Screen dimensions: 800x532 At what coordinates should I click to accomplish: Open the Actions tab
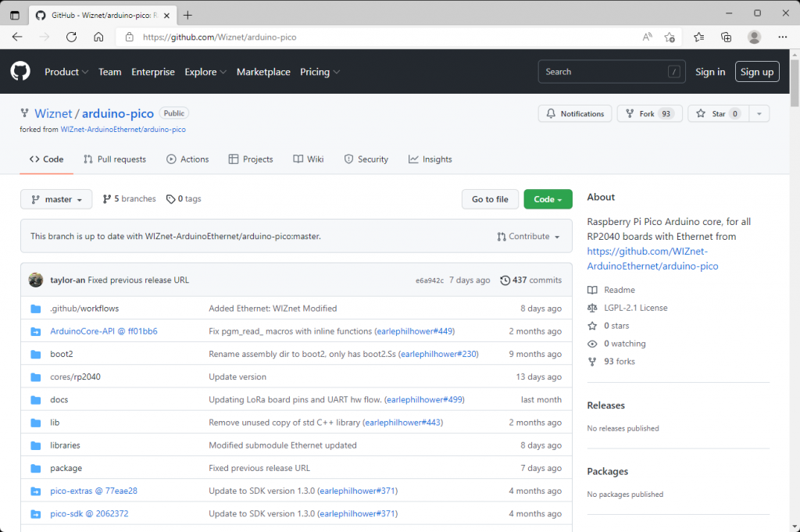[x=187, y=159]
